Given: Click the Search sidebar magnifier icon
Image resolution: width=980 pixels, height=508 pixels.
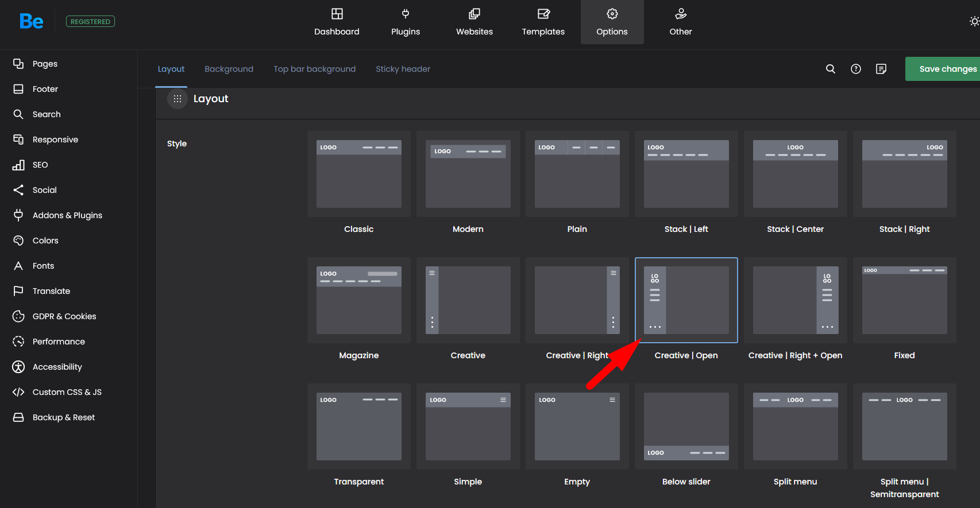Looking at the screenshot, I should tap(18, 114).
